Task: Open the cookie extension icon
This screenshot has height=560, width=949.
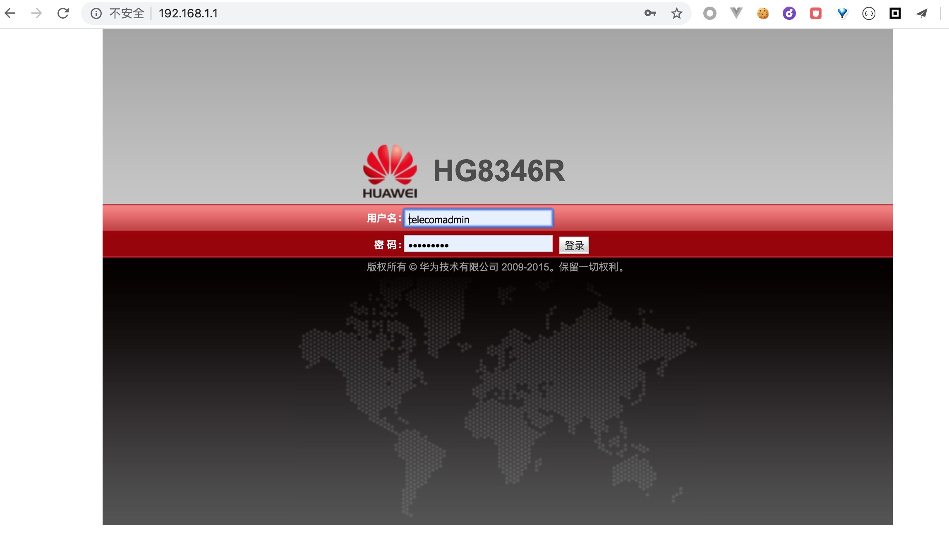Action: pos(762,14)
